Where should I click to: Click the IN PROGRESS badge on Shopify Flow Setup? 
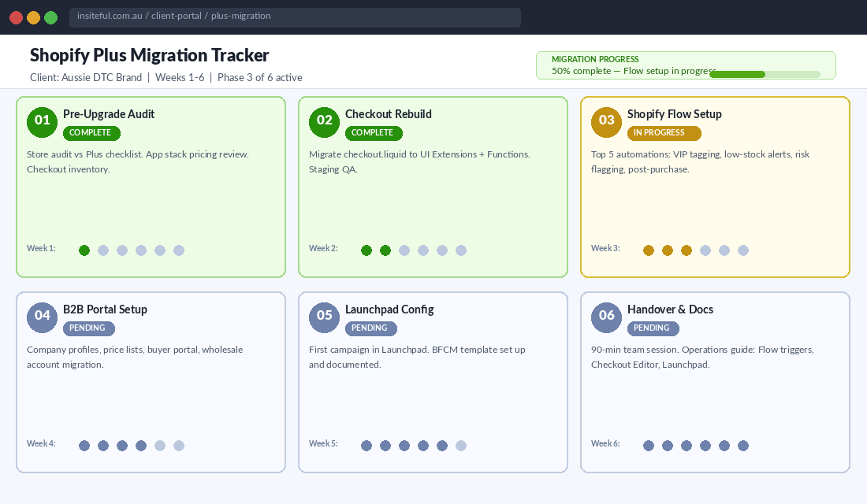[664, 133]
